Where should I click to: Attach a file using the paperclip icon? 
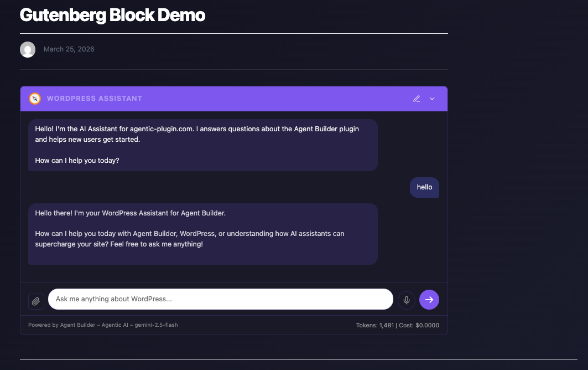click(x=35, y=301)
